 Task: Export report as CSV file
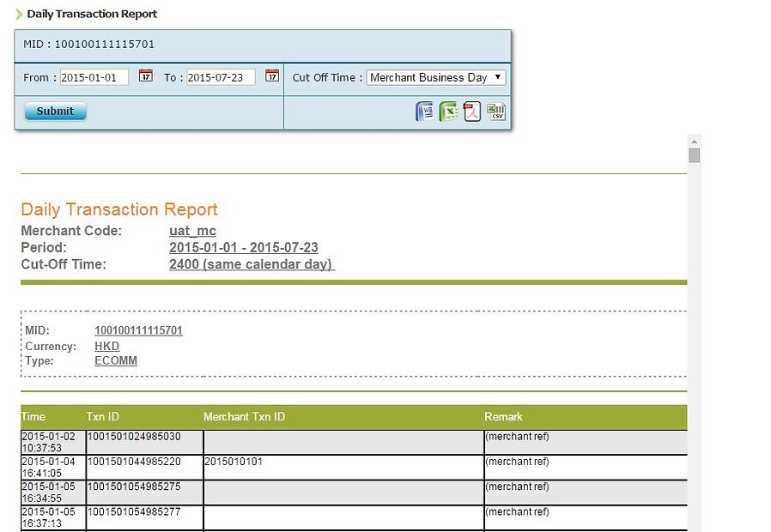[x=496, y=112]
